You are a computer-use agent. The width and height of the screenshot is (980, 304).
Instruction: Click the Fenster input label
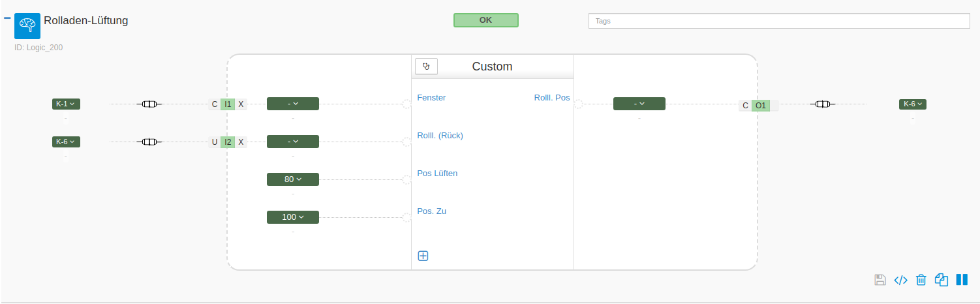pyautogui.click(x=431, y=98)
